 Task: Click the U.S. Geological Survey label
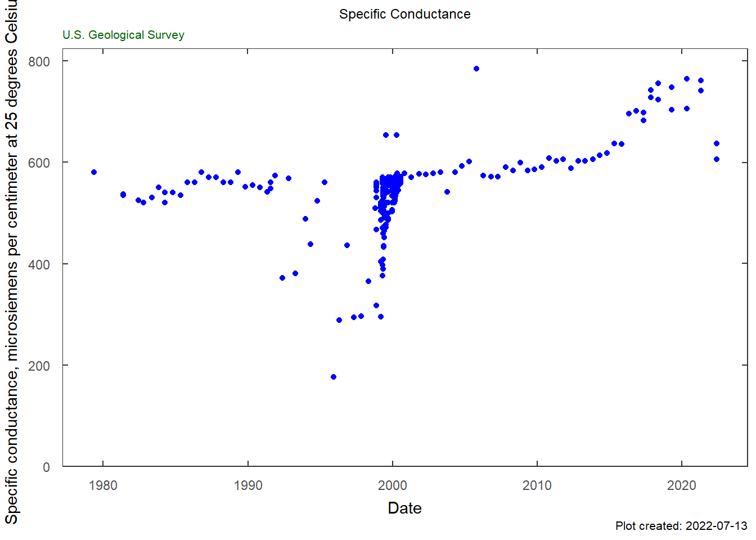tap(123, 35)
